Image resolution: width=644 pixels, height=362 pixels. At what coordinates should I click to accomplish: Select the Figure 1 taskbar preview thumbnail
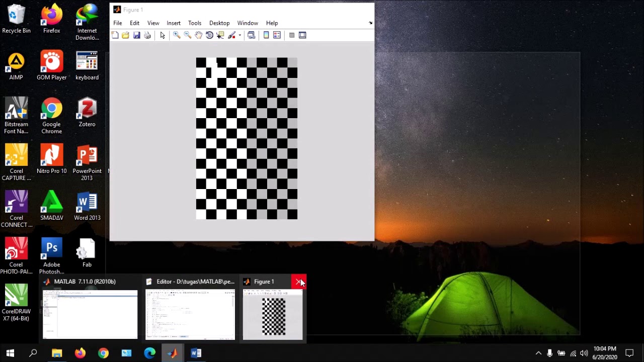click(x=272, y=308)
